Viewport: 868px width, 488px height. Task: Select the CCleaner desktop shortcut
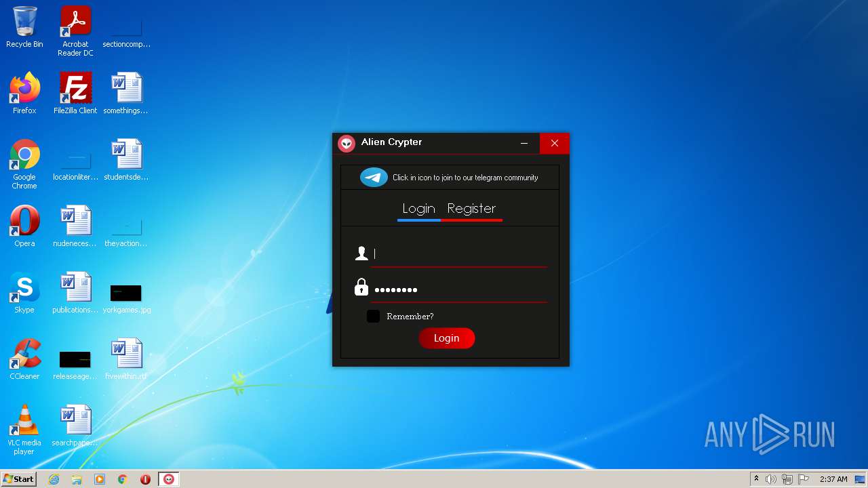click(x=24, y=359)
